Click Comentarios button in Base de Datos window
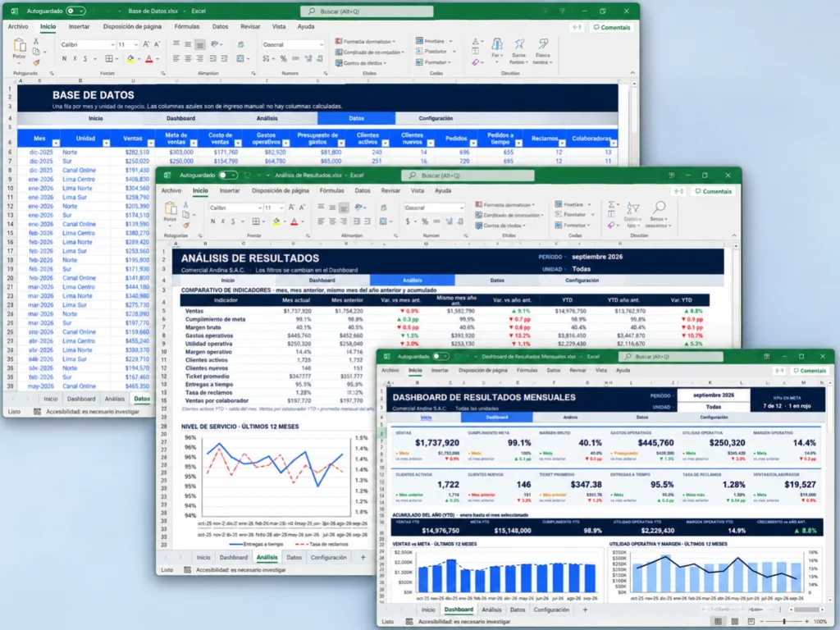 point(611,27)
